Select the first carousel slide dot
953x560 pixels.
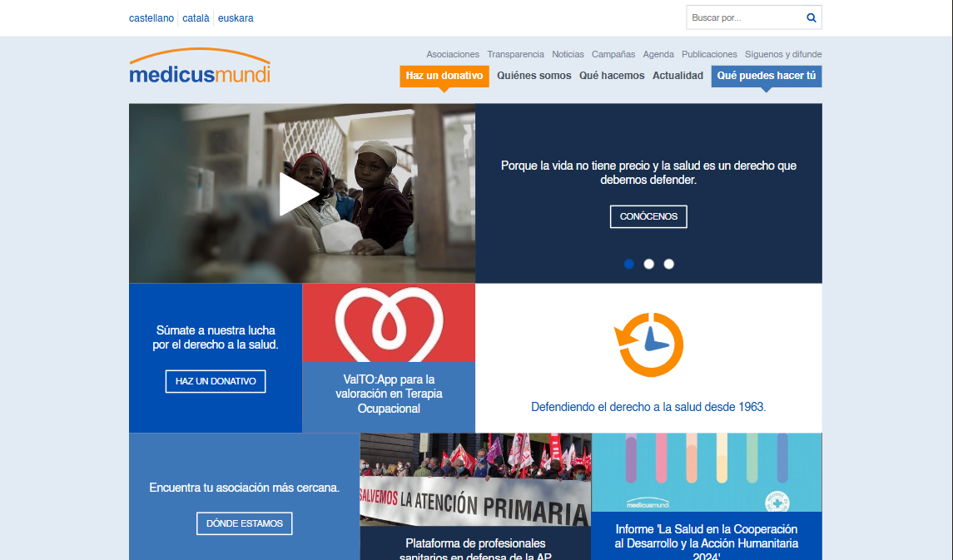click(x=629, y=264)
